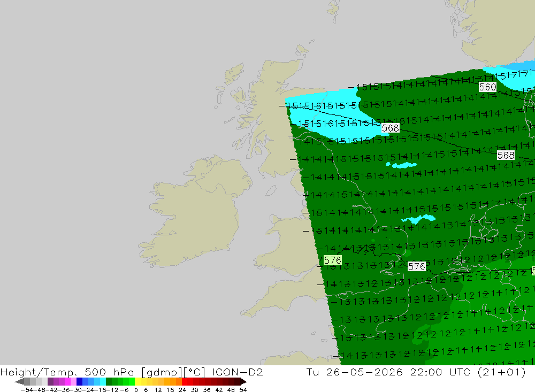
Task: Click the 560 height contour label
Action: coord(487,87)
